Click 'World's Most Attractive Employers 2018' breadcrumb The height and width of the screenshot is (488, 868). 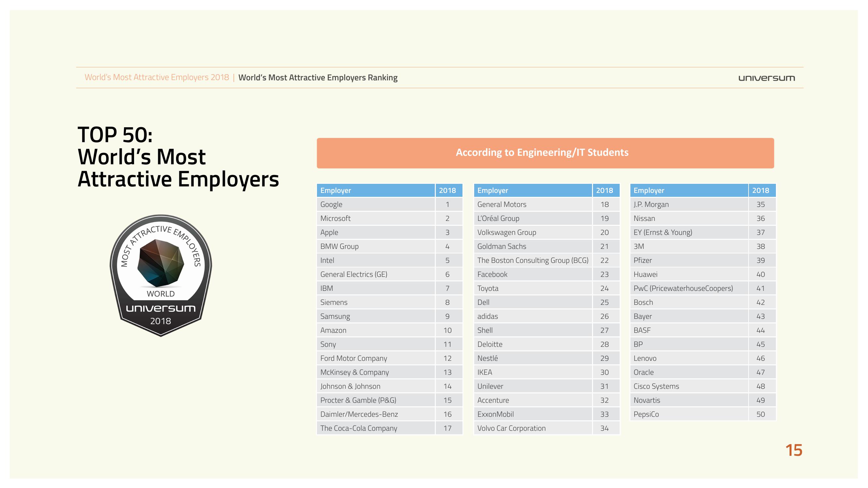coord(157,77)
